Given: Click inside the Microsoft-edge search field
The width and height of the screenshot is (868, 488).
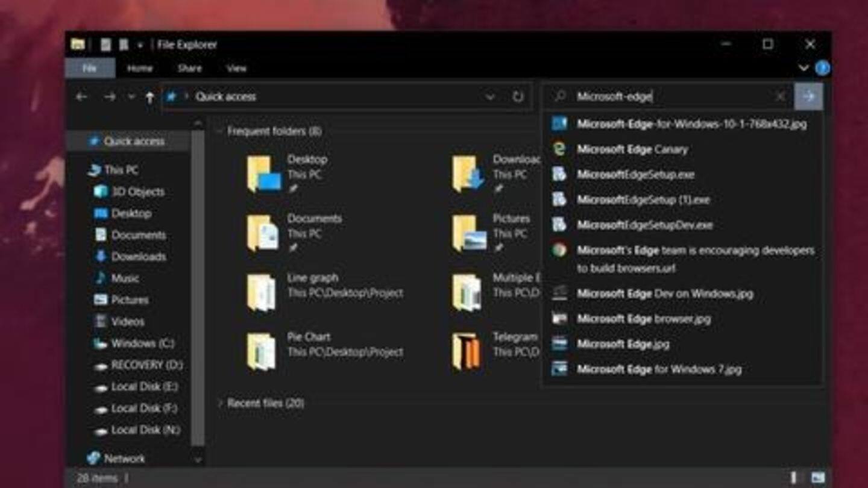Looking at the screenshot, I should pos(663,95).
